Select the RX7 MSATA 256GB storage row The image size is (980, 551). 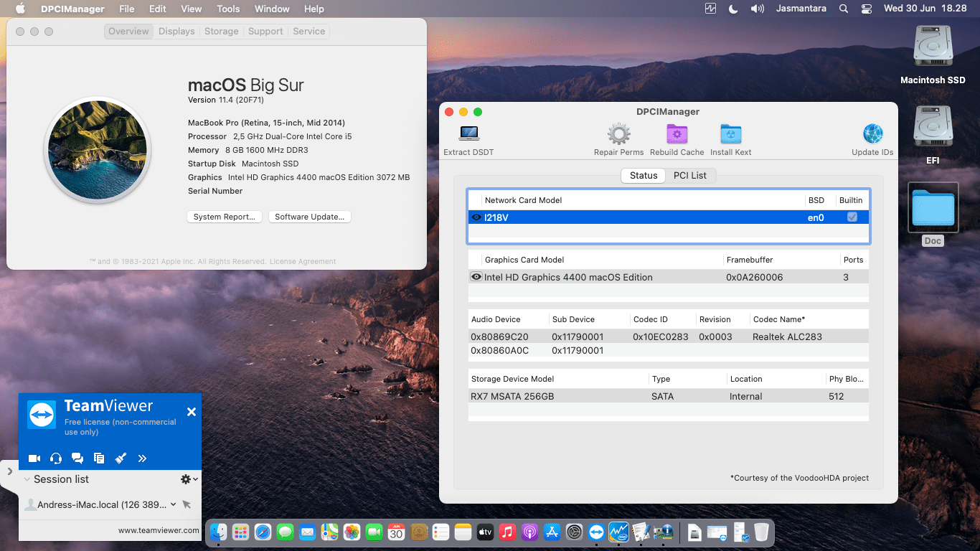[x=669, y=396]
